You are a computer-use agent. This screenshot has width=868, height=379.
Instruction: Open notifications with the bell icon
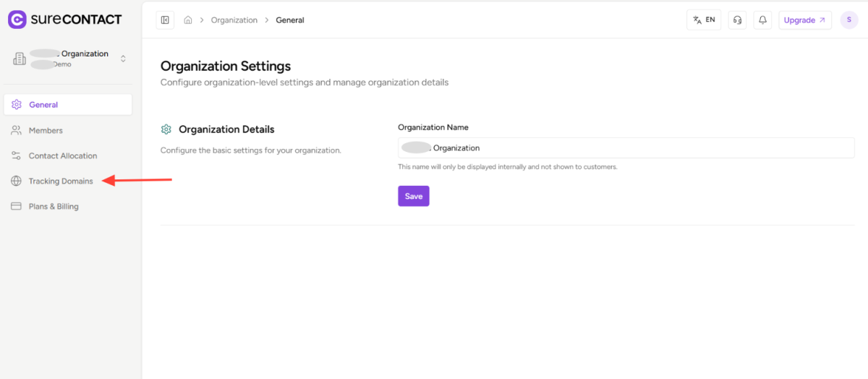pyautogui.click(x=762, y=20)
